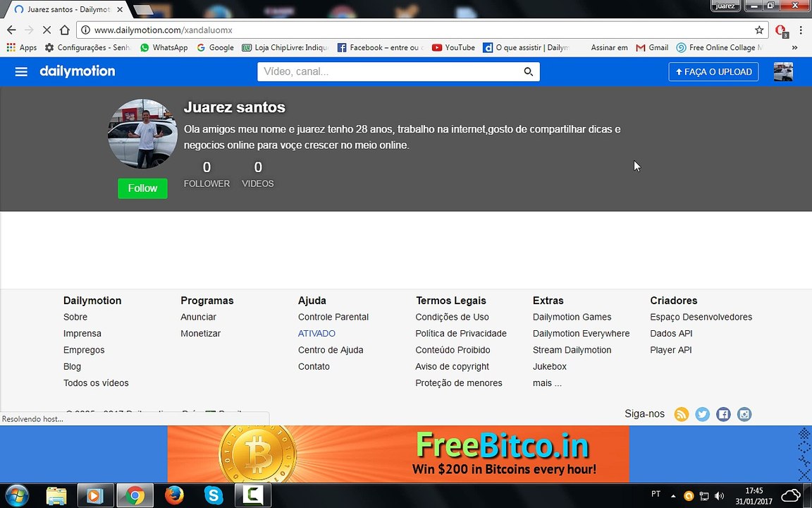812x508 pixels.
Task: Open the Player API link
Action: tap(670, 350)
